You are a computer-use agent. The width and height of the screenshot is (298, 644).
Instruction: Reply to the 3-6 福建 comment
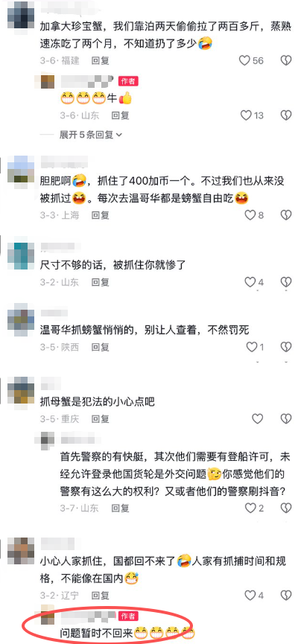tap(101, 61)
